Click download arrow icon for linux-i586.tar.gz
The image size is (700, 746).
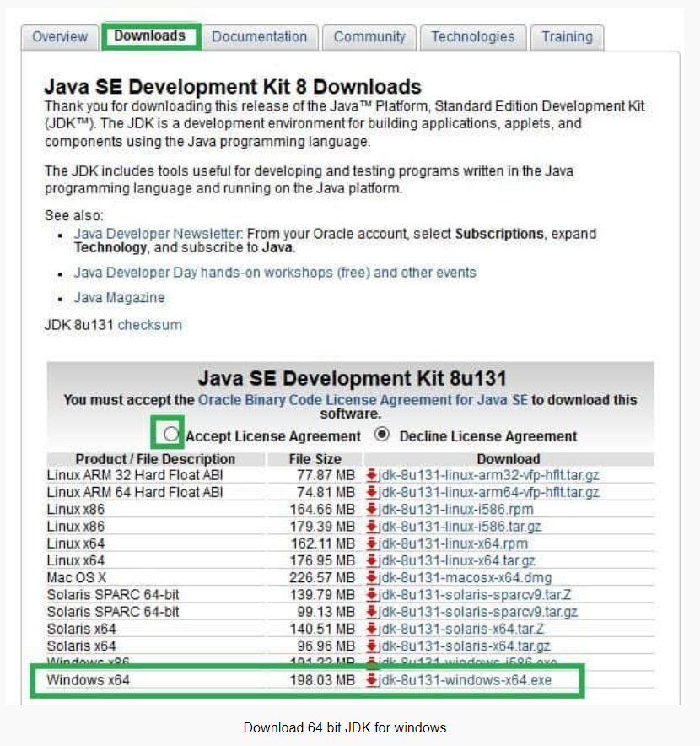371,527
